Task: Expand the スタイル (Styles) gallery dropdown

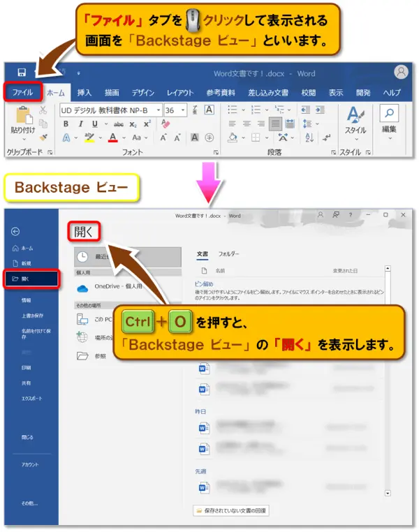Action: (355, 140)
